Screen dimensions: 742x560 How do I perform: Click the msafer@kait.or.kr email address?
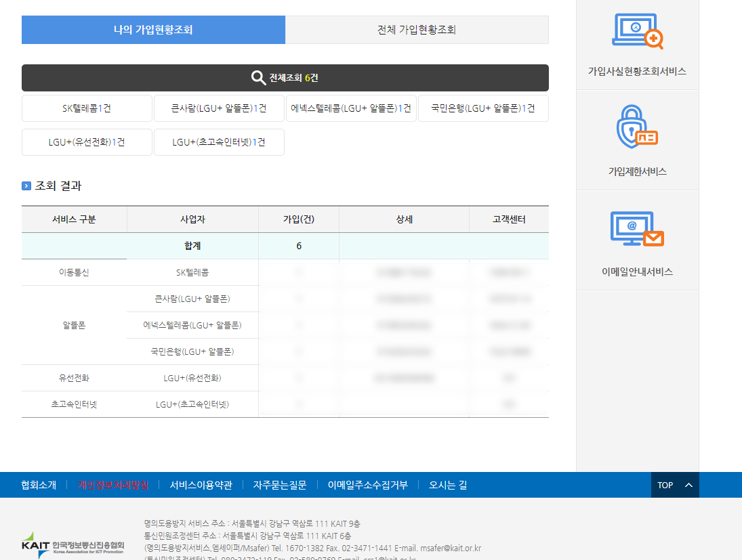[451, 548]
